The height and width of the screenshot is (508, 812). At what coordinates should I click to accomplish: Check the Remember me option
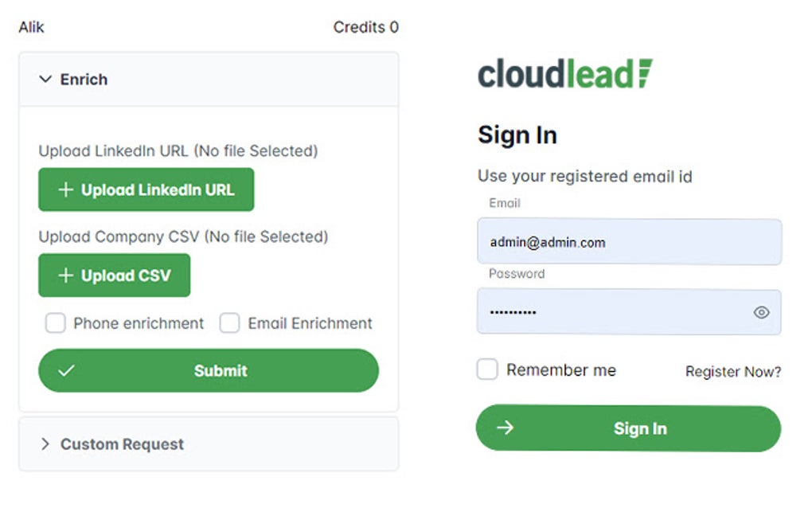pos(486,369)
